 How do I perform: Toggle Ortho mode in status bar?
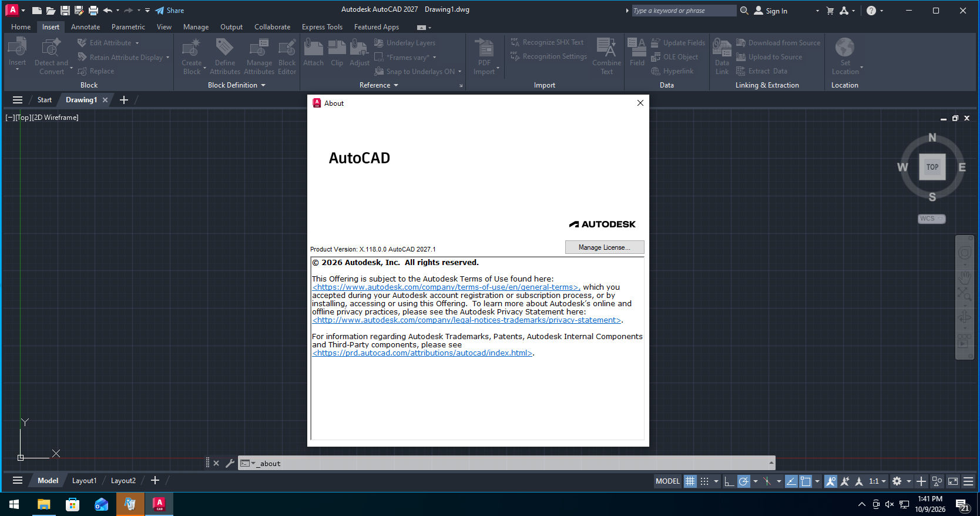(x=729, y=481)
